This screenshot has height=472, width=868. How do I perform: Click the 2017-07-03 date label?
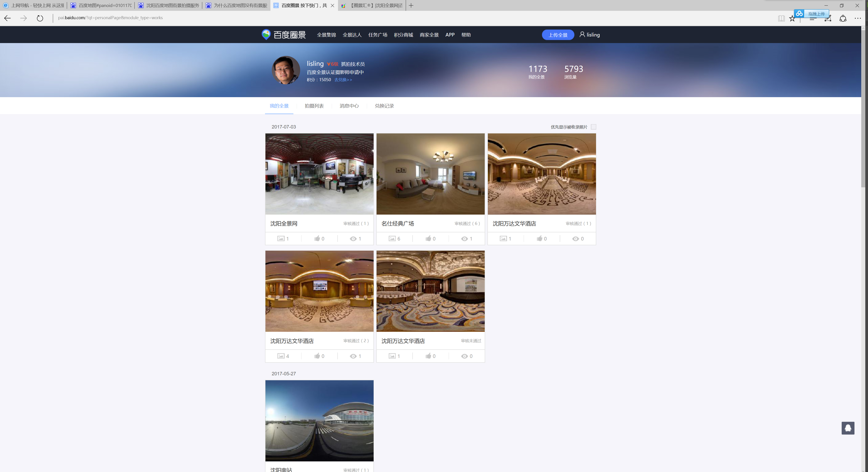coord(284,127)
